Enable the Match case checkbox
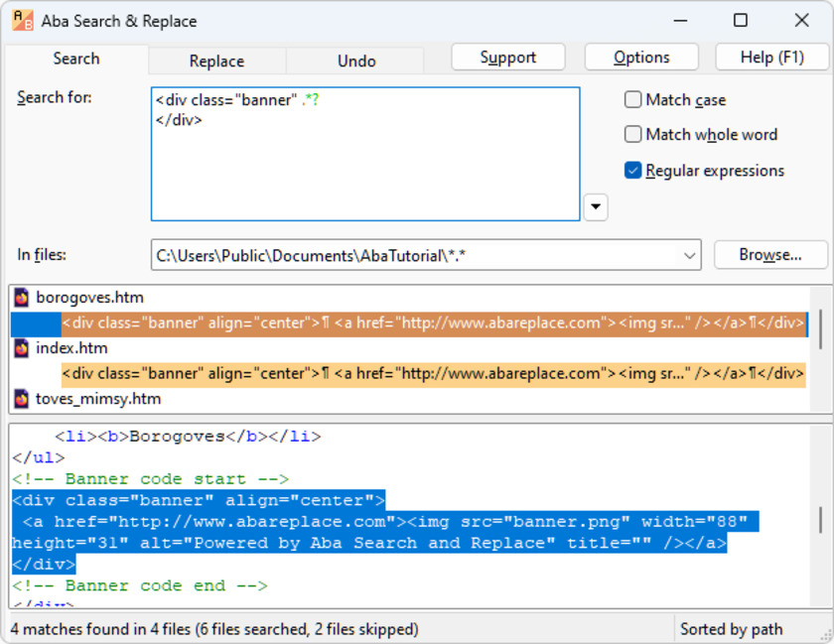Screen dimensions: 834x644 click(x=632, y=100)
